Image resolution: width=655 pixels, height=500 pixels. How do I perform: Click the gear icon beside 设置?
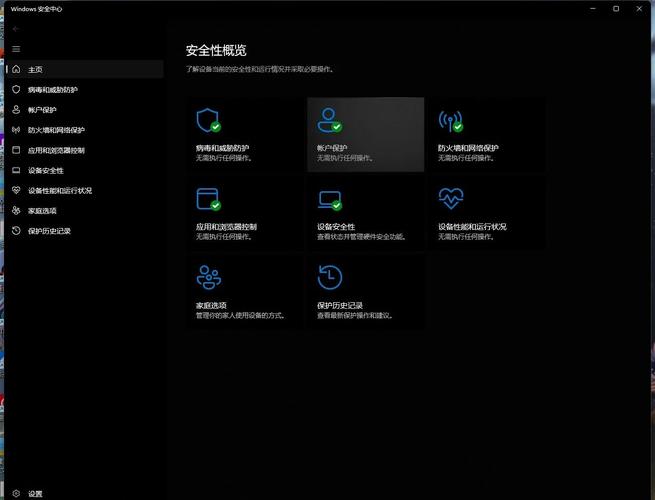(16, 493)
